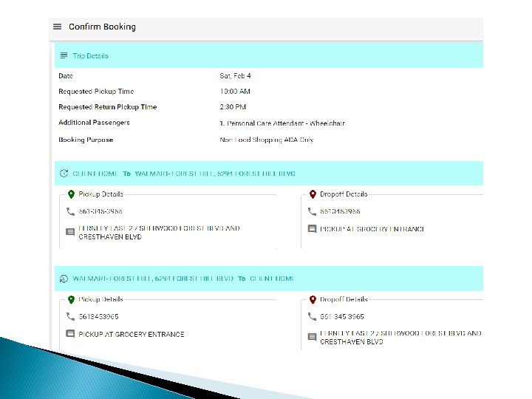Viewport: 532px width, 399px height.
Task: Click the return trip history icon before WALMART
Action: [x=64, y=279]
